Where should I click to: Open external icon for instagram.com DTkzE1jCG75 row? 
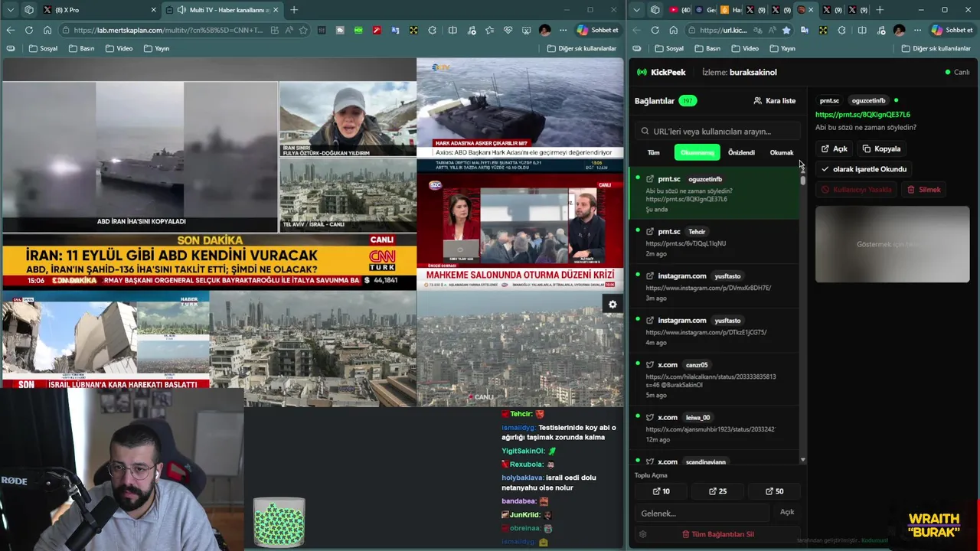tap(650, 320)
